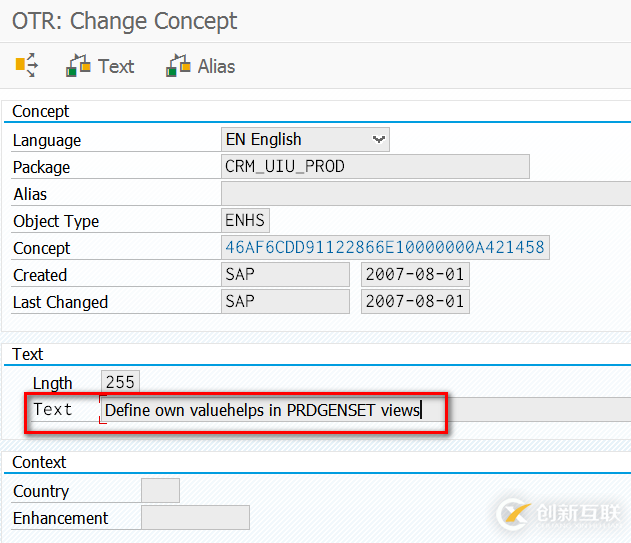The image size is (631, 543).
Task: Click the toggle display/change icon in toolbar
Action: click(x=27, y=66)
